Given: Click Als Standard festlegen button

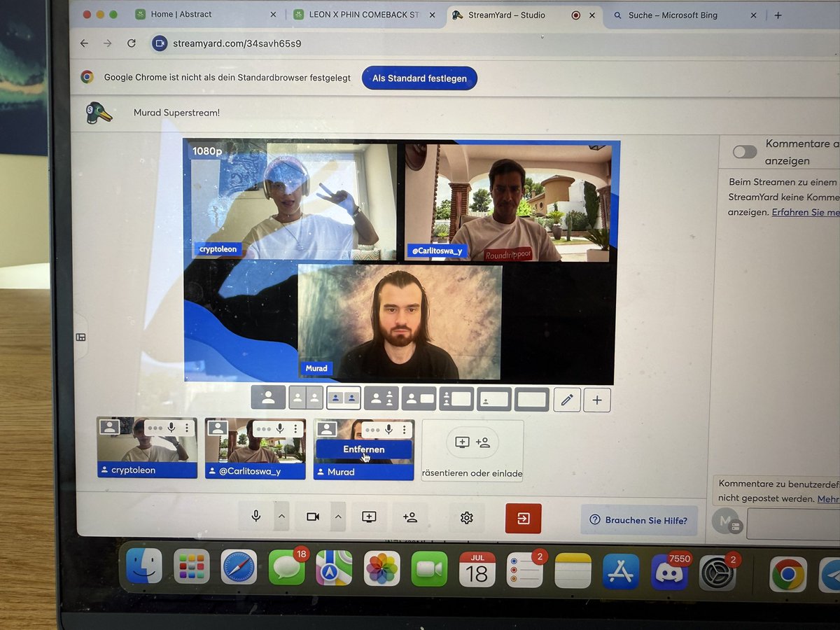Looking at the screenshot, I should [419, 78].
